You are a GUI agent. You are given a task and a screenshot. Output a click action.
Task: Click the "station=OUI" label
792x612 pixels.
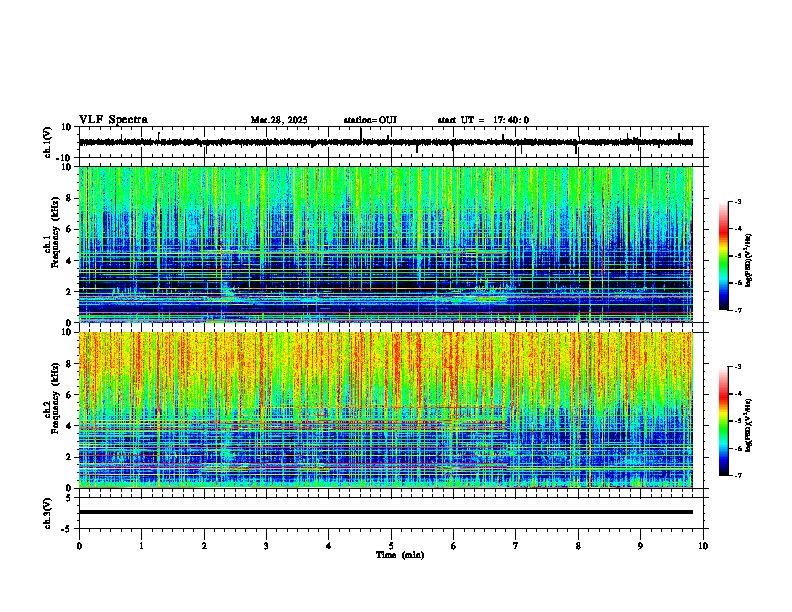tap(370, 120)
